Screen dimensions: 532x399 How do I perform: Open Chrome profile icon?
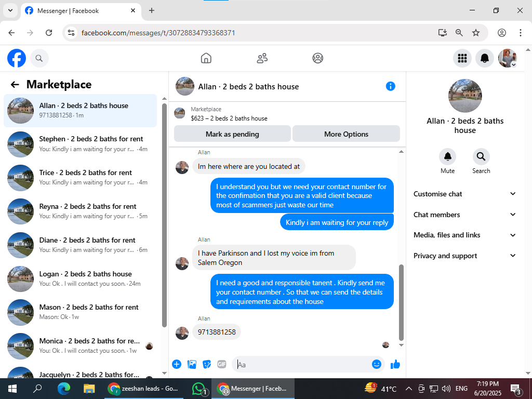click(502, 33)
